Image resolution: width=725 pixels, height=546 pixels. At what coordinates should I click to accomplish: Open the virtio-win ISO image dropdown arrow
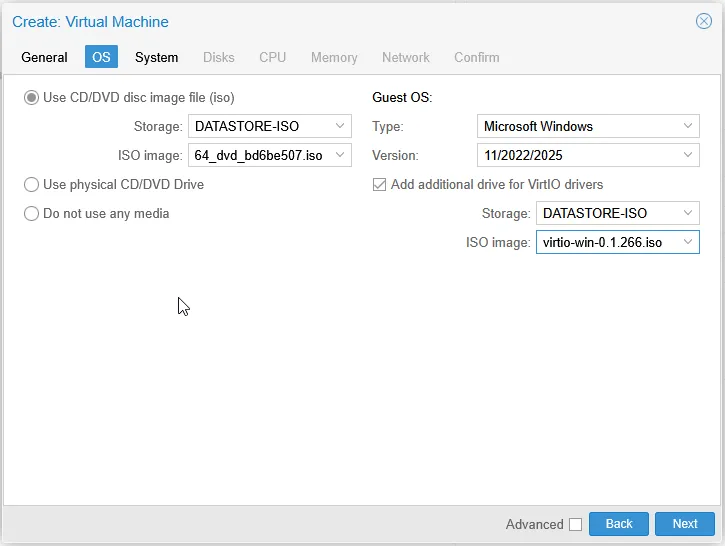click(x=688, y=242)
